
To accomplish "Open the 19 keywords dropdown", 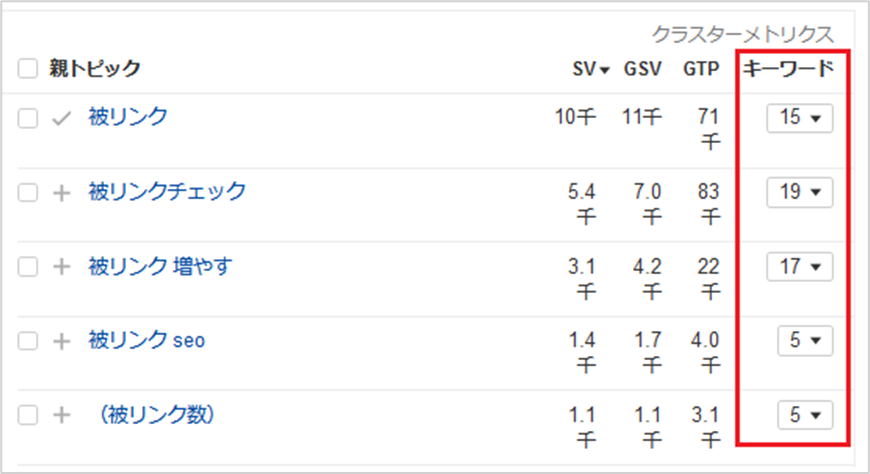I will click(x=800, y=192).
